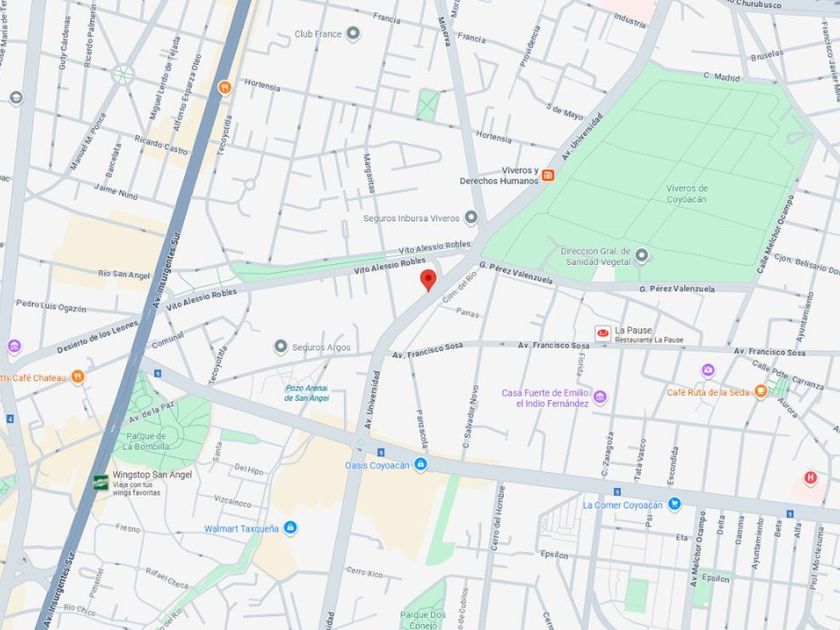
Task: Select the Seguros Inbursa Viveros pin
Action: pos(471,218)
